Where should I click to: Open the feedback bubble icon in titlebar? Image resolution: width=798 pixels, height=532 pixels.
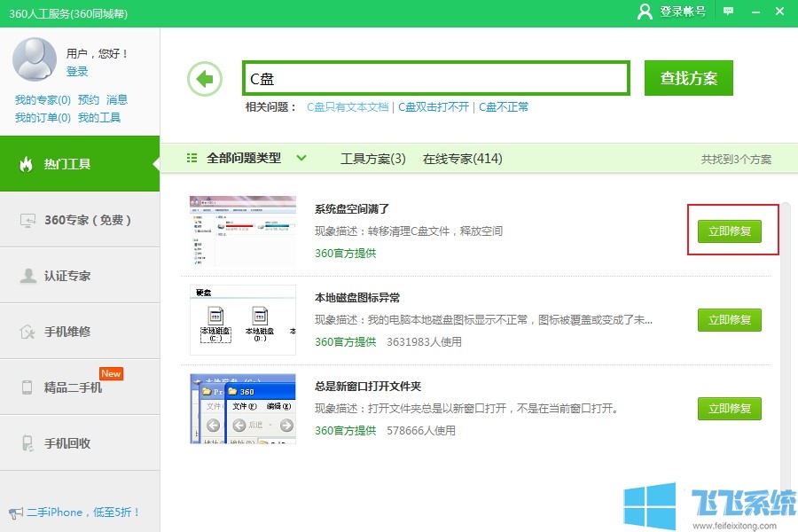(727, 12)
